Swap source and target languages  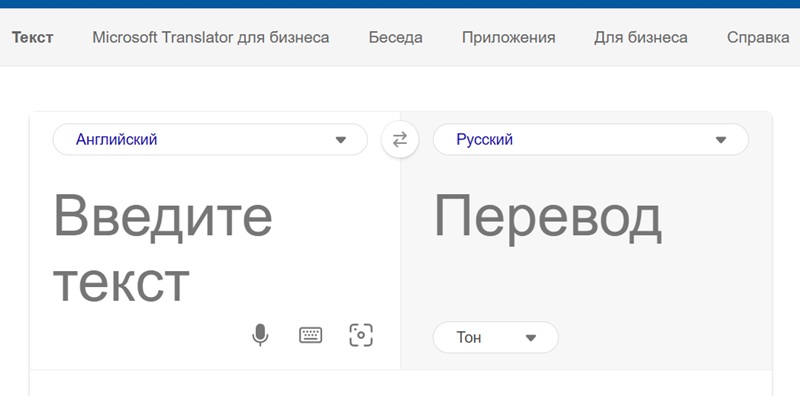coord(400,139)
